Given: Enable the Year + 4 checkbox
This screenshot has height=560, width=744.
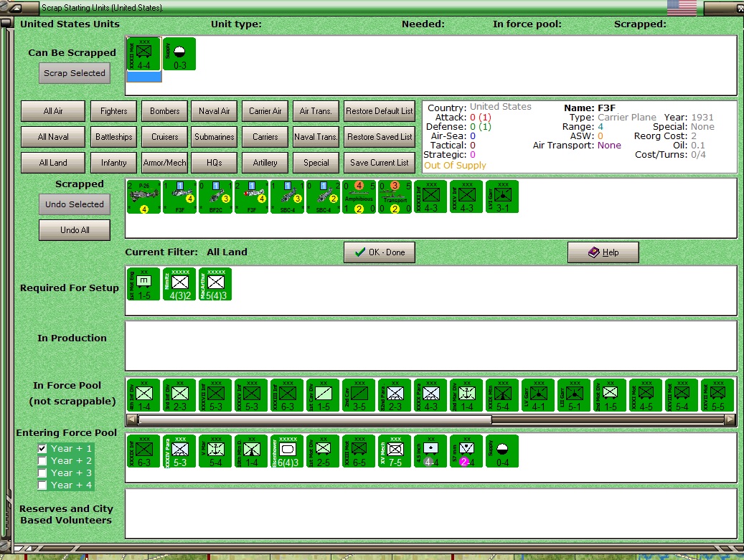Looking at the screenshot, I should pyautogui.click(x=42, y=485).
